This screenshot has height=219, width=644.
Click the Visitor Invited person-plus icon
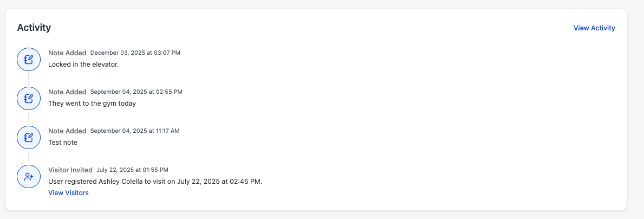click(29, 176)
